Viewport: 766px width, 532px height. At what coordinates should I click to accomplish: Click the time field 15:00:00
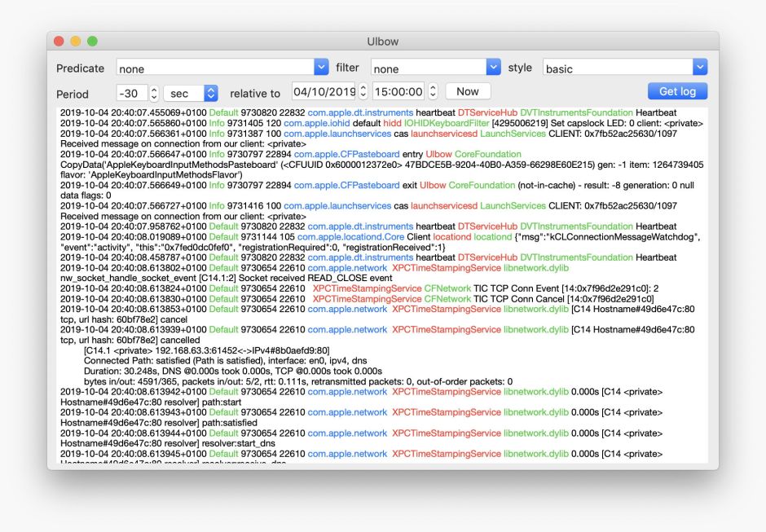398,92
